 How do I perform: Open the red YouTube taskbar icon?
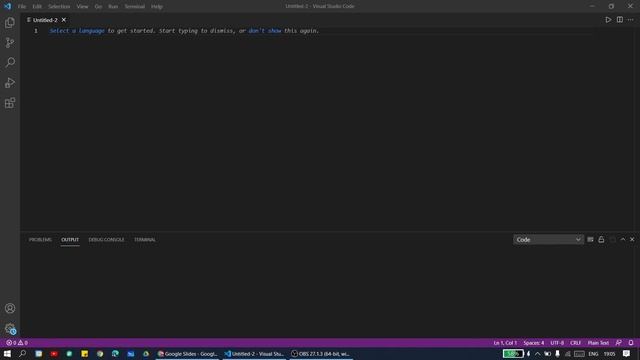(x=54, y=354)
